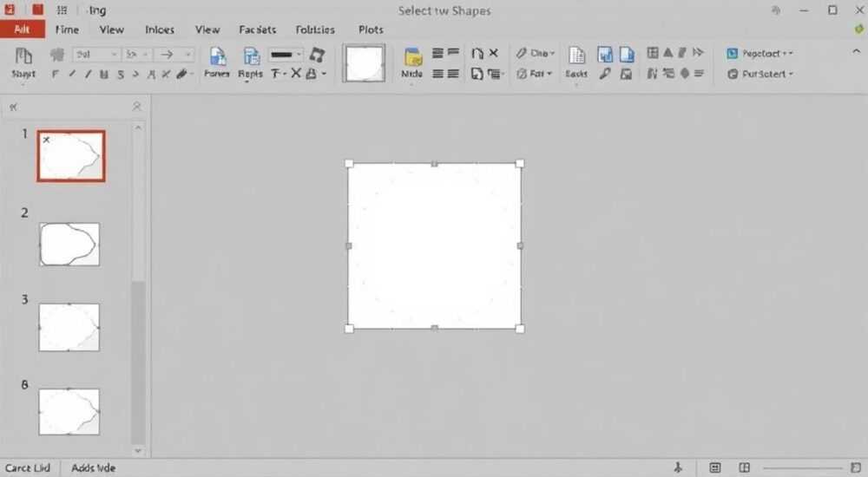The width and height of the screenshot is (868, 477).
Task: Click the Slaypt clipboard icon in the ribbon
Action: click(x=23, y=57)
